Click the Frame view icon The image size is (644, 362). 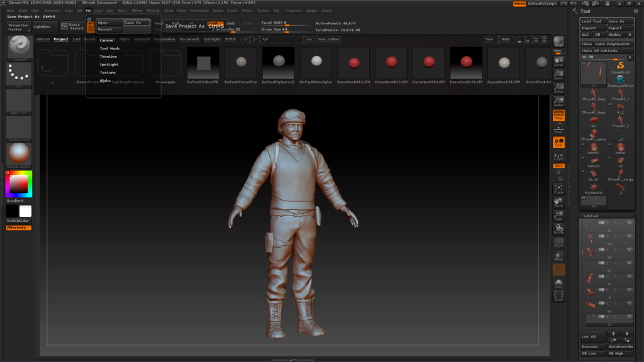click(x=558, y=189)
